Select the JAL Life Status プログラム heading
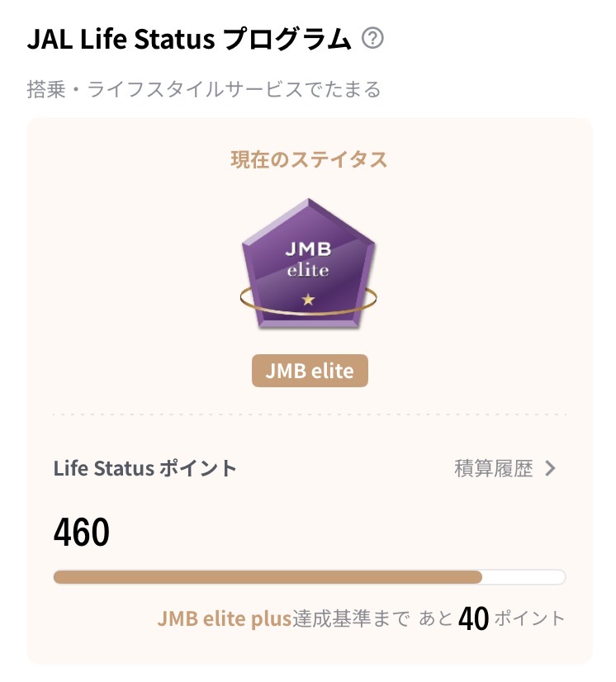 tap(189, 39)
